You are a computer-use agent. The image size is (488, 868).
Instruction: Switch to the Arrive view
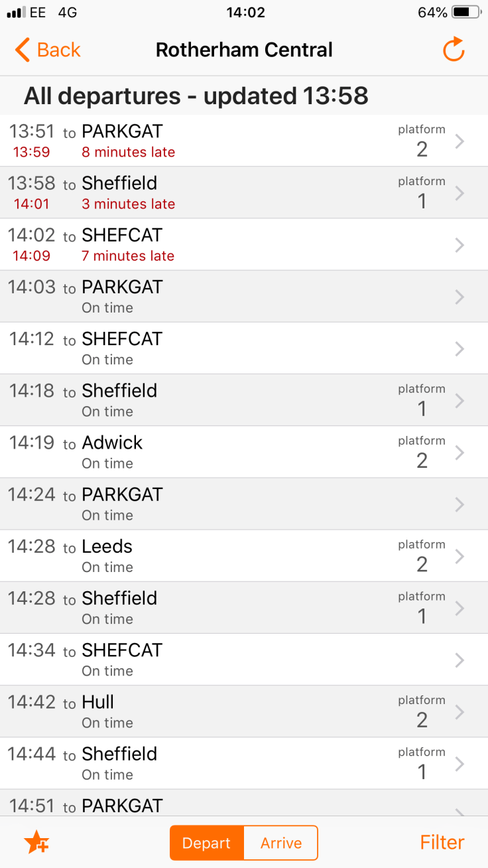click(281, 843)
